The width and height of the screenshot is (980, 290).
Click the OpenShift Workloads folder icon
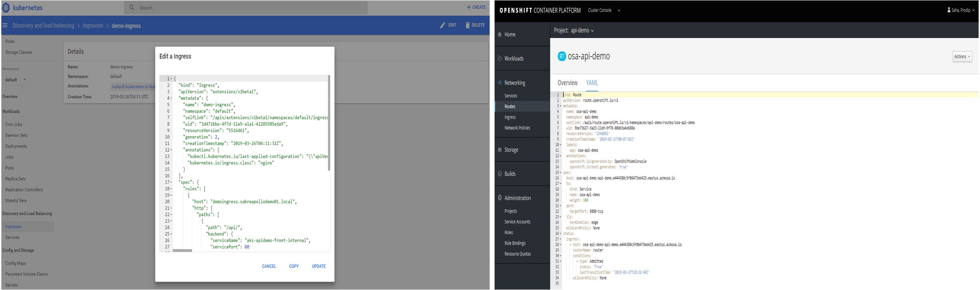point(500,58)
